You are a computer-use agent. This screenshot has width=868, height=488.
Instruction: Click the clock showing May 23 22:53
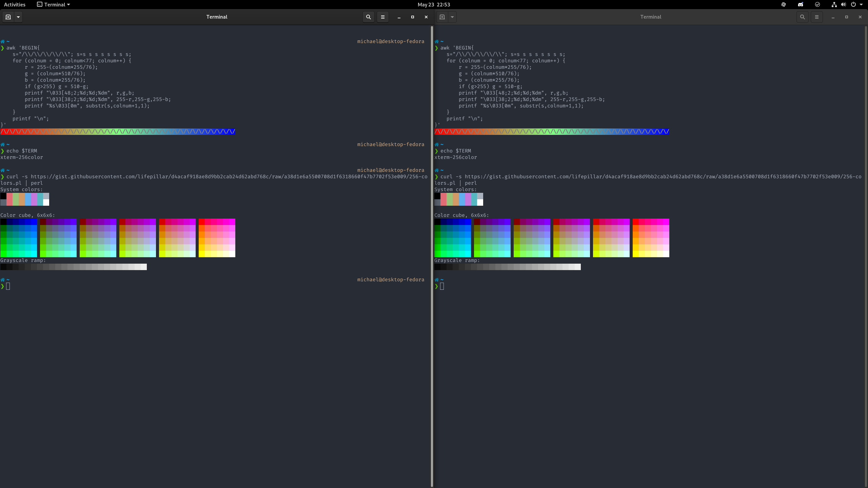click(x=433, y=4)
